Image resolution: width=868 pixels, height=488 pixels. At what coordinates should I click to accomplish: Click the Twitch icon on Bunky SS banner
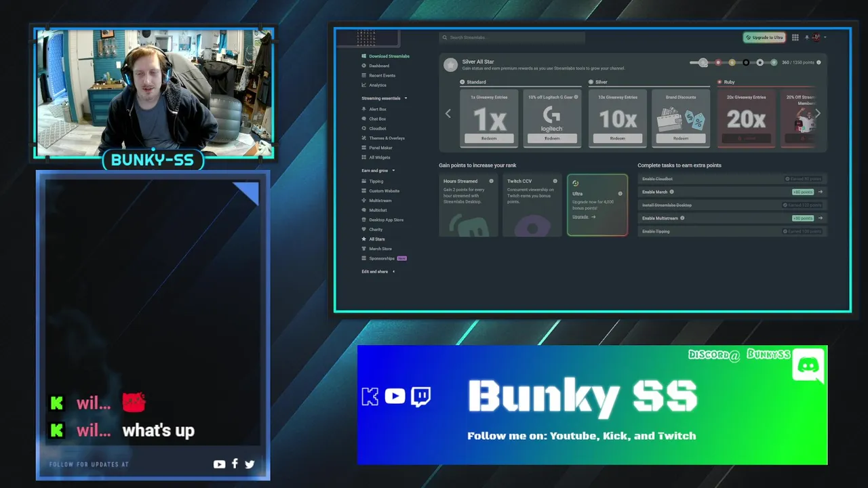[420, 396]
